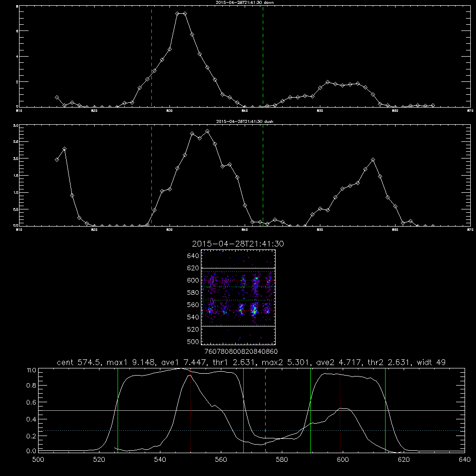The image size is (476, 476).
Task: Click y-axis label '2' in dawn plot
Action: tap(17, 82)
